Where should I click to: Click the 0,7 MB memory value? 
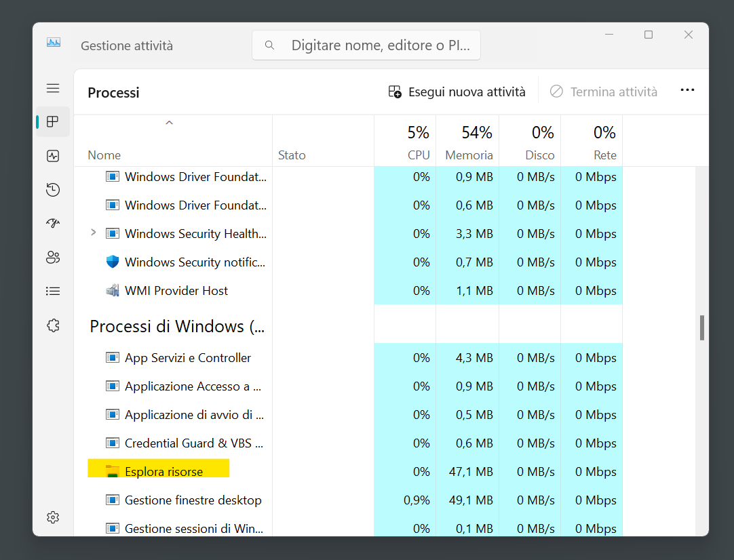tap(474, 262)
